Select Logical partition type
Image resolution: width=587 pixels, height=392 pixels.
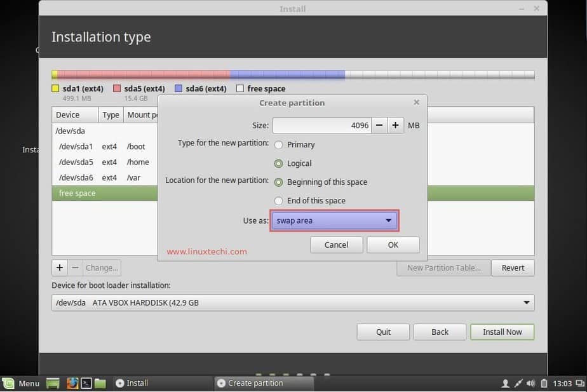point(278,163)
